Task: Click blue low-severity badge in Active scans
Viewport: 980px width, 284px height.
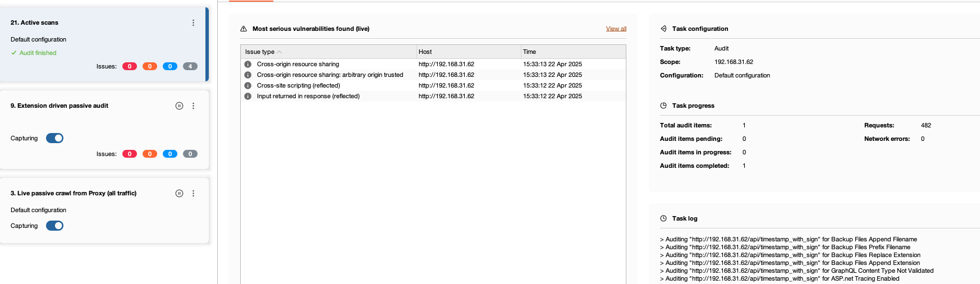Action: 170,66
